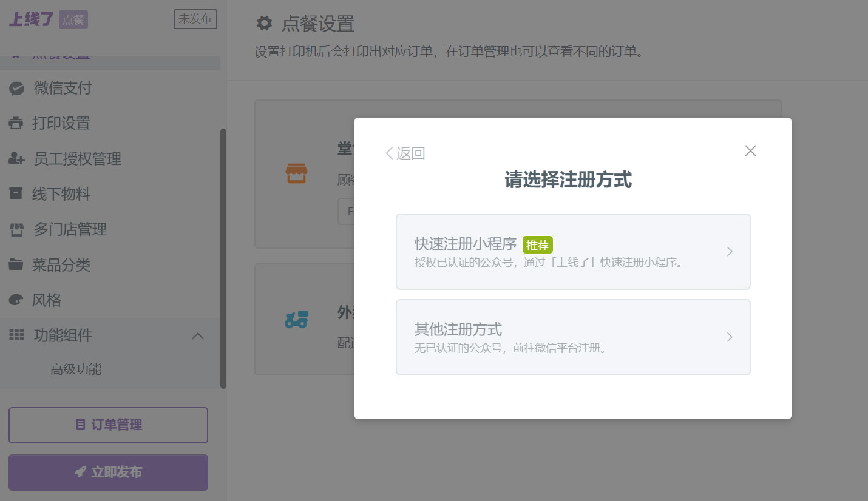Switch to the 高级功能 entry
Screen dimensions: 868x501
pyautogui.click(x=75, y=369)
